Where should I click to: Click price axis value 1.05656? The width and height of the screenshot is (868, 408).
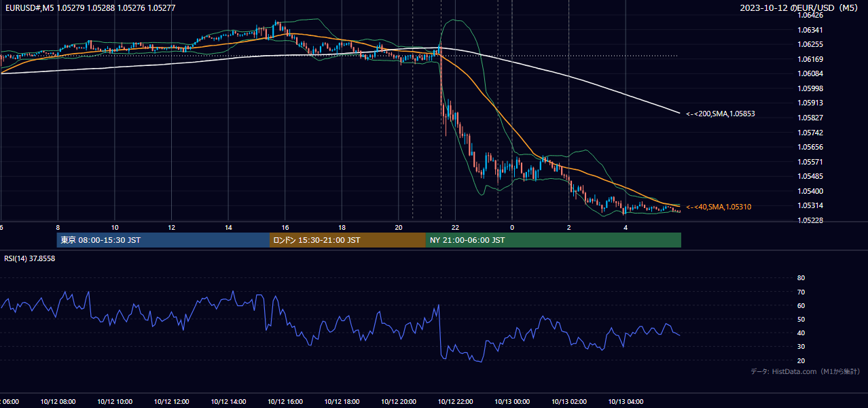(x=810, y=147)
